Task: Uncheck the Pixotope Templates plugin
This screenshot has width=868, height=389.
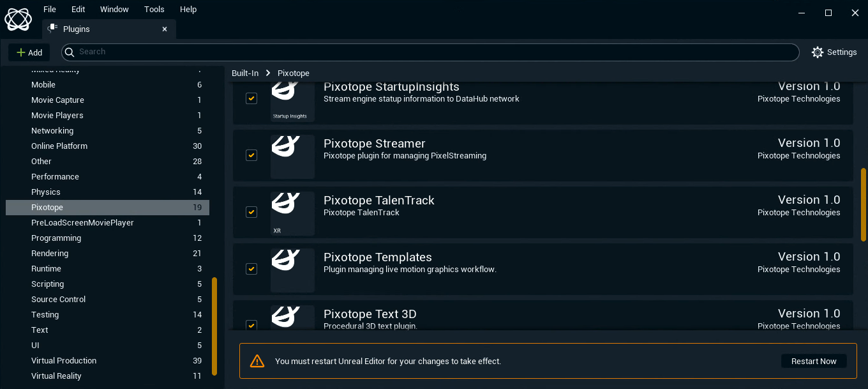Action: pos(251,269)
